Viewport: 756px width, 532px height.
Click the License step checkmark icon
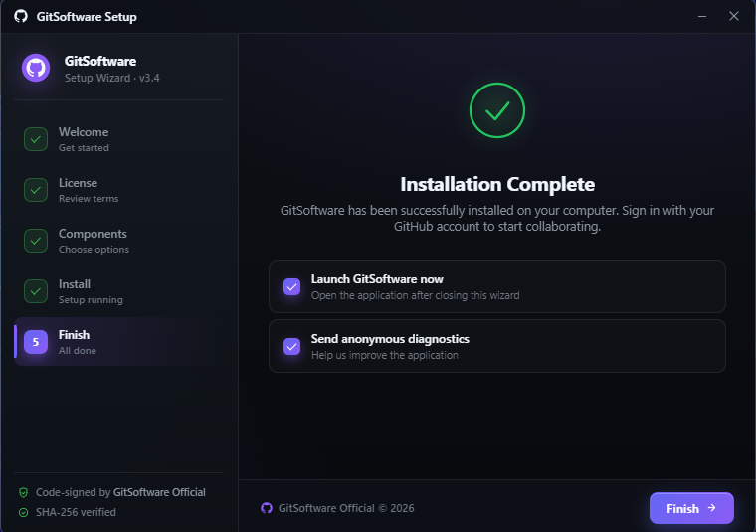click(36, 190)
